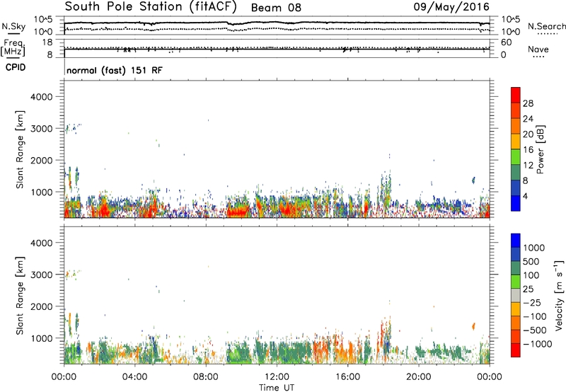Click the '12:00' time axis tick label
Viewport: 566px width, 392px height.
click(x=277, y=377)
